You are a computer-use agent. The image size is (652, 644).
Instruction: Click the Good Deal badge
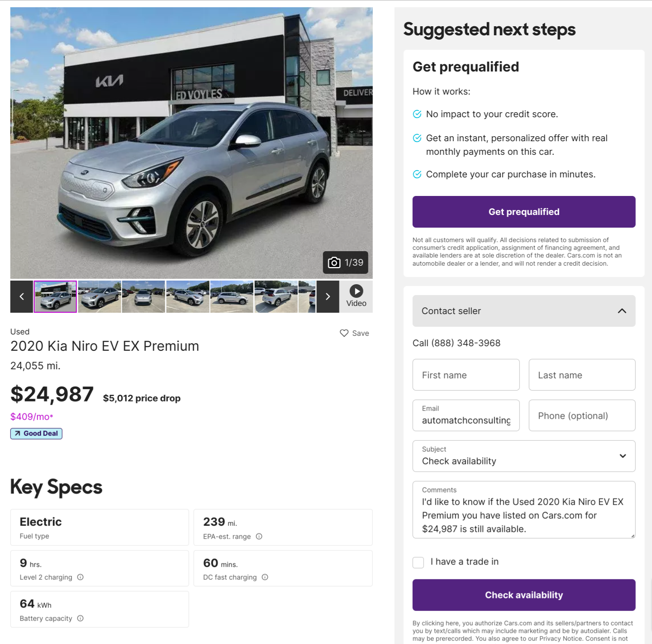pyautogui.click(x=36, y=434)
